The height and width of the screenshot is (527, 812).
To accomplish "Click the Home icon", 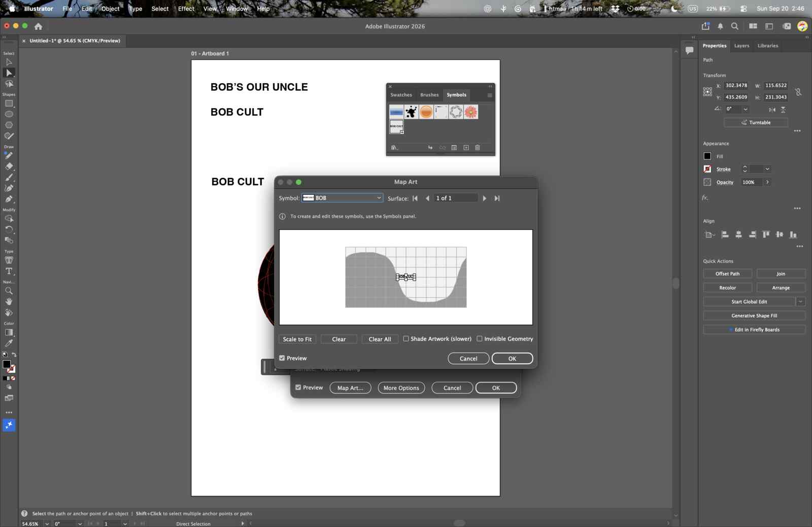I will coord(38,26).
